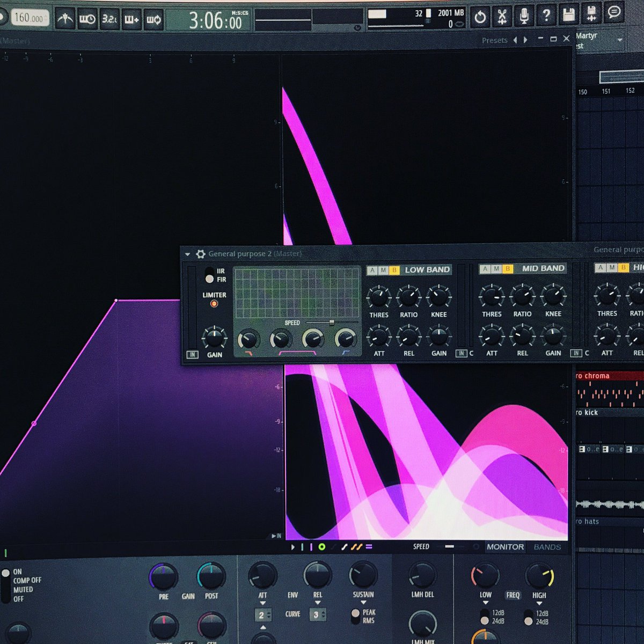Click the 'ro hats' track label

(x=587, y=521)
